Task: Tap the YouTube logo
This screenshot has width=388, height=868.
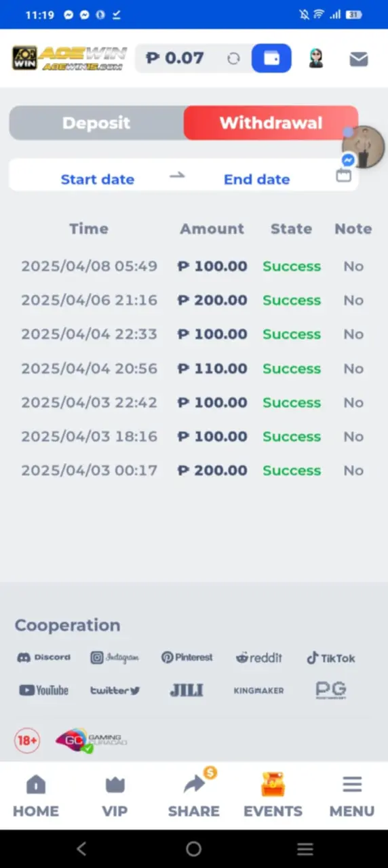Action: [43, 690]
